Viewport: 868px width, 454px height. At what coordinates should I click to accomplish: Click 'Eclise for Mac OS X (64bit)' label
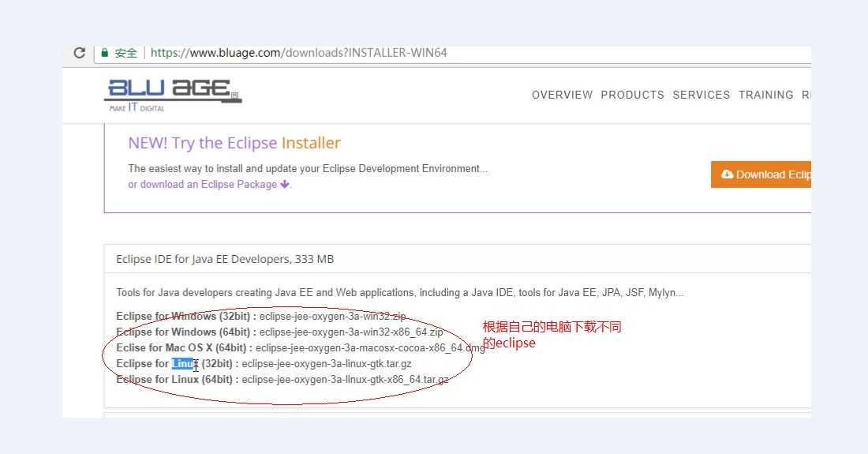(185, 347)
